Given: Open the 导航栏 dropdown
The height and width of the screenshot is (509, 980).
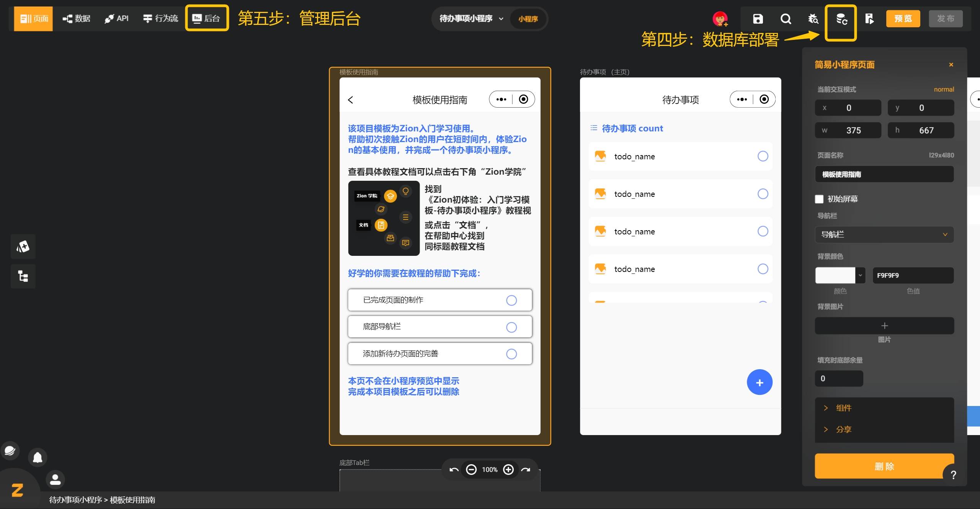Looking at the screenshot, I should tap(884, 234).
